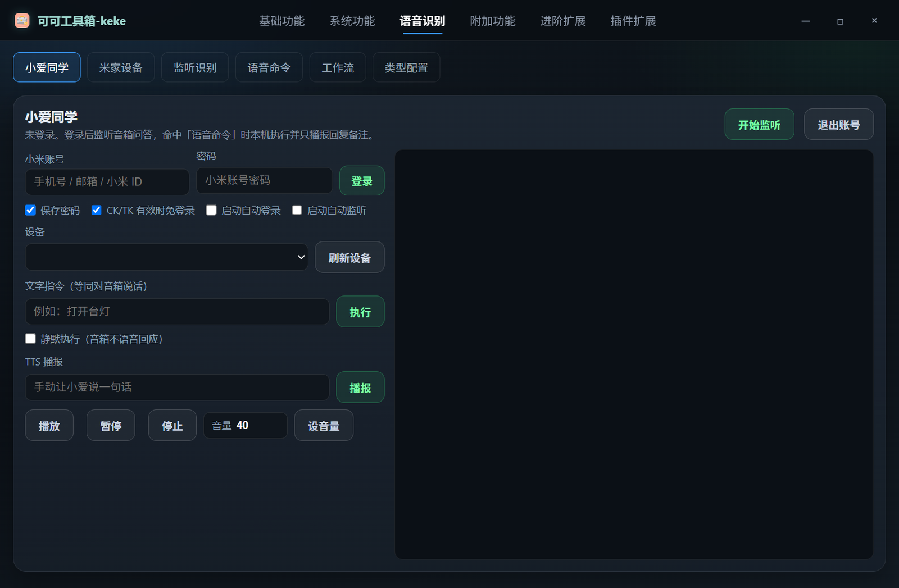Open the 系统功能 top menu

pos(352,21)
